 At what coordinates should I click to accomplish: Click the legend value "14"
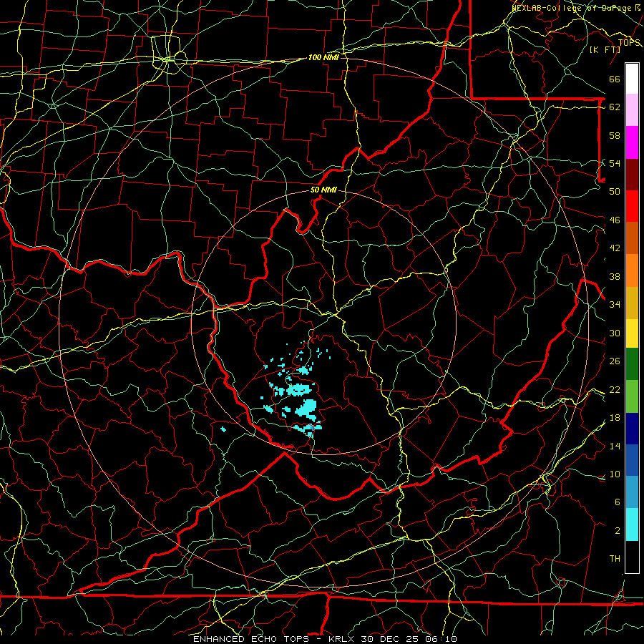(x=615, y=446)
